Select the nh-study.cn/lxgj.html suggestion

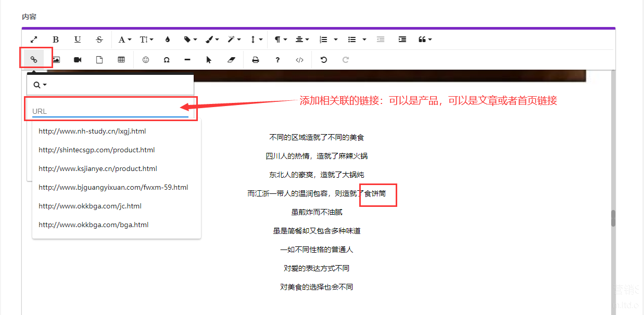tap(92, 131)
